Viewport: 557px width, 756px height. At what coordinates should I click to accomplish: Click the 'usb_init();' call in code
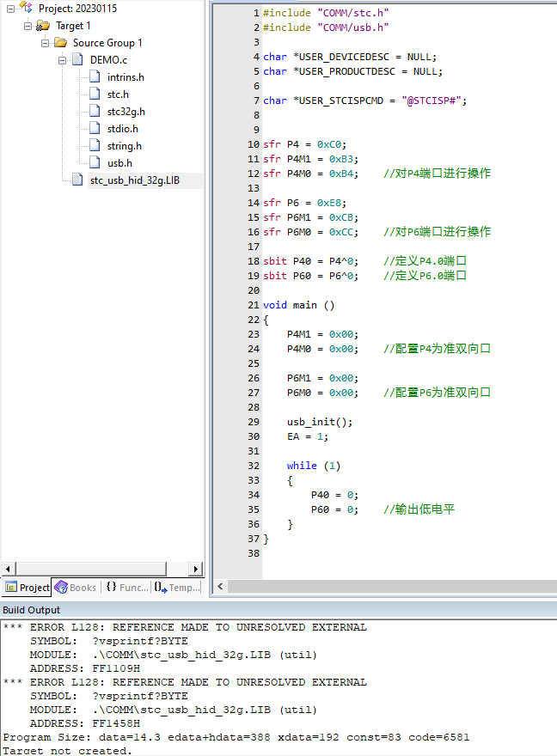320,422
